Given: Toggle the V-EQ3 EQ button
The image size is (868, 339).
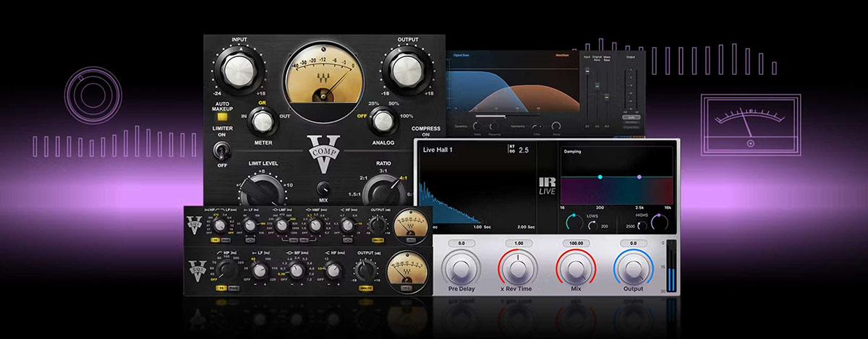Looking at the screenshot, I should (221, 288).
